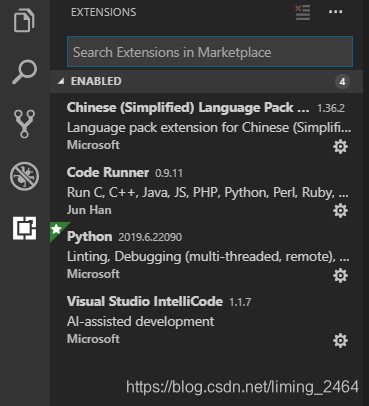The width and height of the screenshot is (369, 406).
Task: Clear extensions search results icon
Action: click(x=303, y=12)
